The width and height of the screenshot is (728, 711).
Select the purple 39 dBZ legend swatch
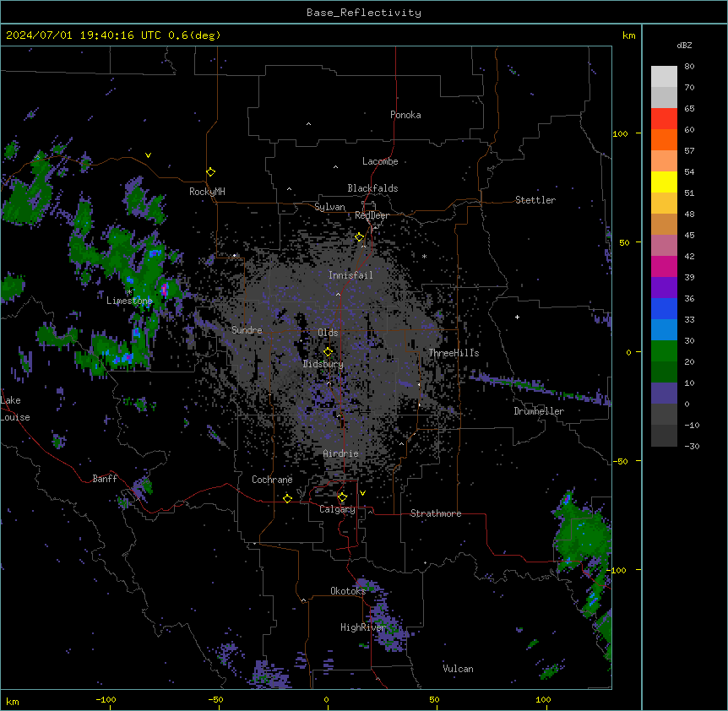[664, 287]
